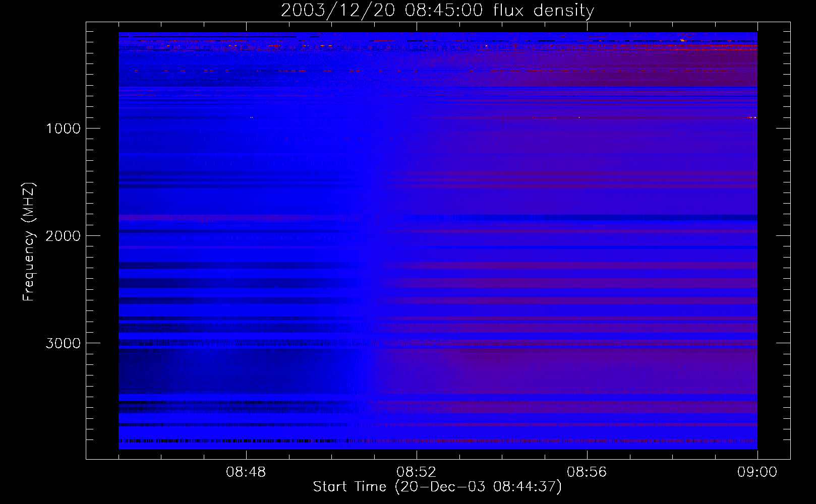Click the '1000' frequency tick label
The width and height of the screenshot is (816, 504).
(63, 129)
